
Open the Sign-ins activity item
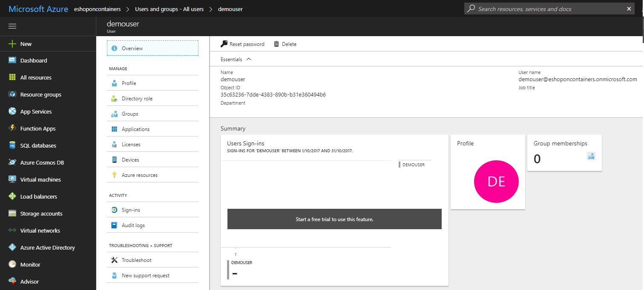point(152,210)
